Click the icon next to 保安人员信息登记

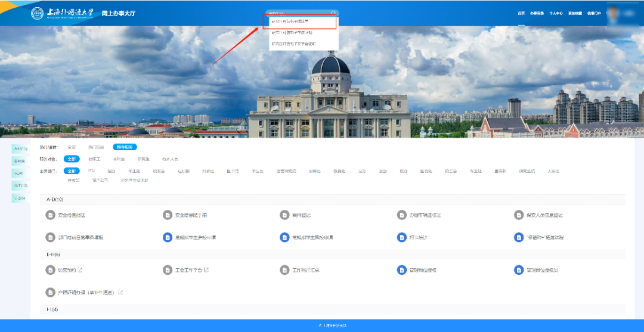[519, 215]
